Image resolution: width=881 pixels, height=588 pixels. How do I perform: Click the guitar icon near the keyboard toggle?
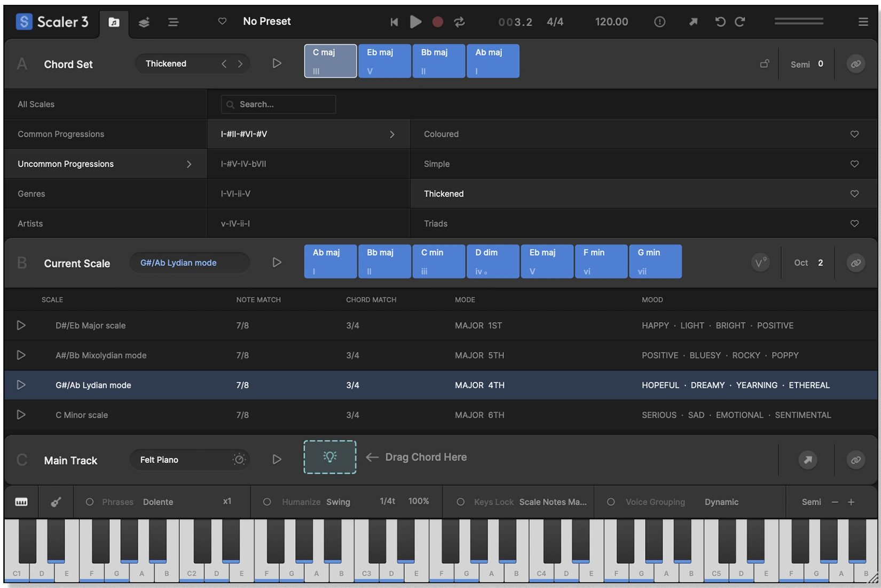click(x=56, y=501)
